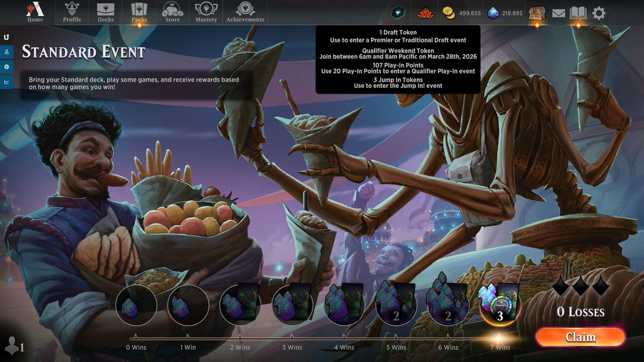
Task: Click the line chart stats icon
Action: (6, 82)
